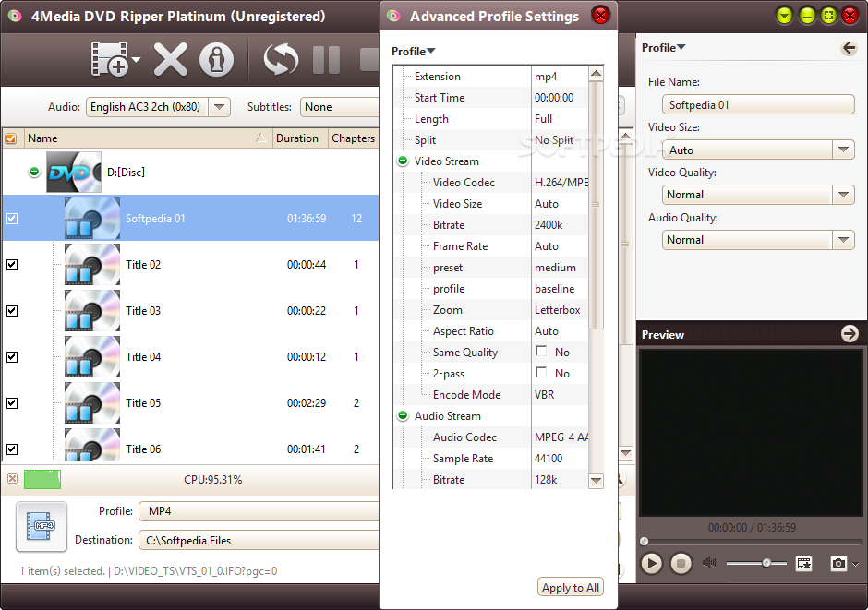Enable the Same Quality checkbox
Screen dimensions: 868x610
[x=541, y=352]
